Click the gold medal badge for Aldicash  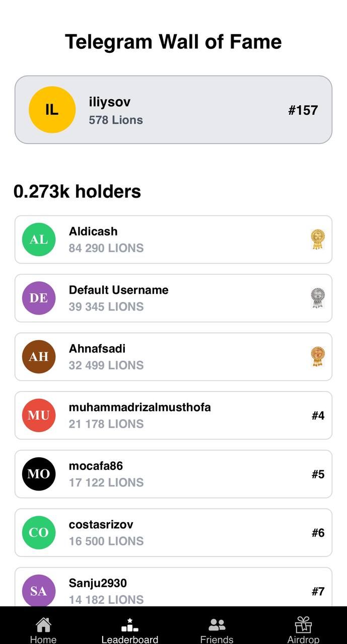tap(318, 239)
